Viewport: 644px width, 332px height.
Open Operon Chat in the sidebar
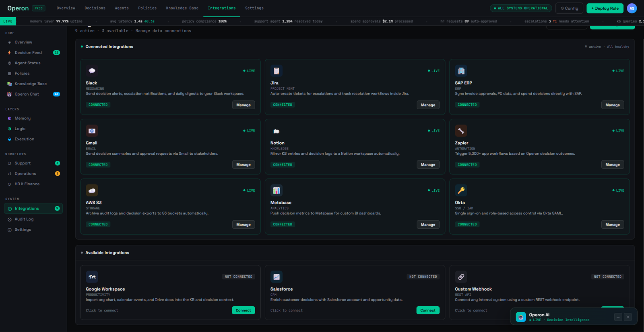pyautogui.click(x=33, y=94)
